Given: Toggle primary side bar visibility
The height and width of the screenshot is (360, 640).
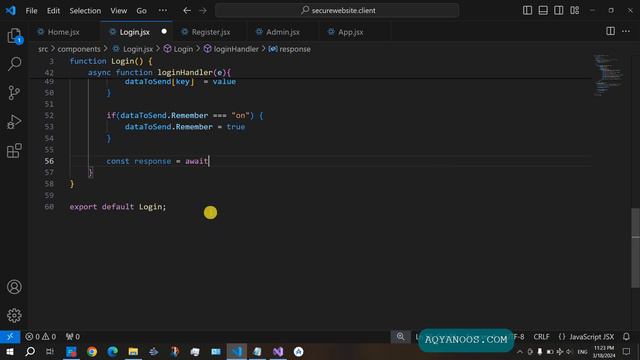Looking at the screenshot, I should [527, 10].
